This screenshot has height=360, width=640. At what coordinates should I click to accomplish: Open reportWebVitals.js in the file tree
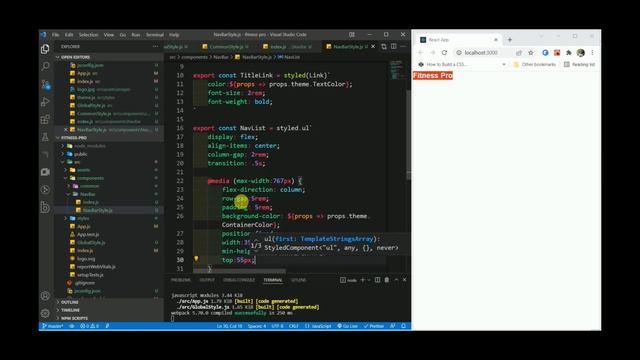tap(96, 267)
